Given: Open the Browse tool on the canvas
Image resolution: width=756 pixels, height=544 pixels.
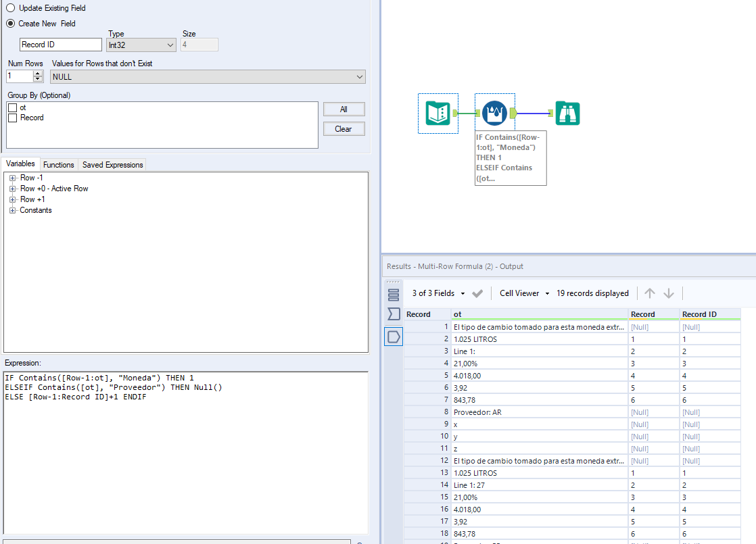Looking at the screenshot, I should pos(567,113).
